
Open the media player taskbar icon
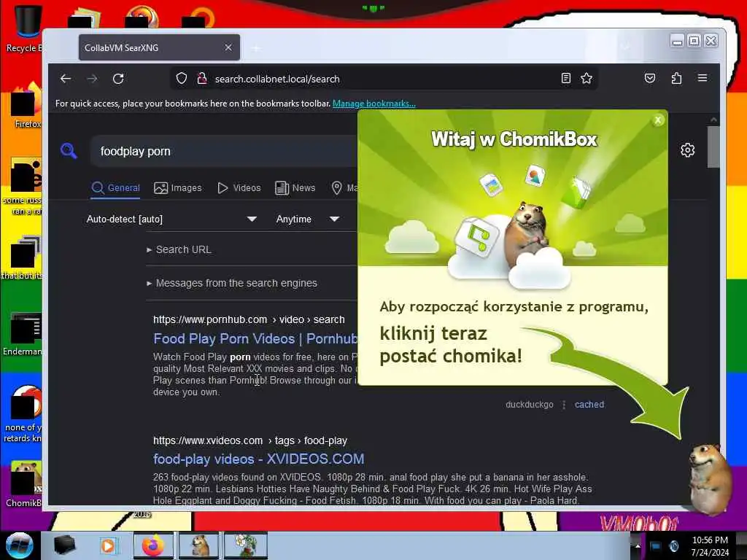(108, 545)
